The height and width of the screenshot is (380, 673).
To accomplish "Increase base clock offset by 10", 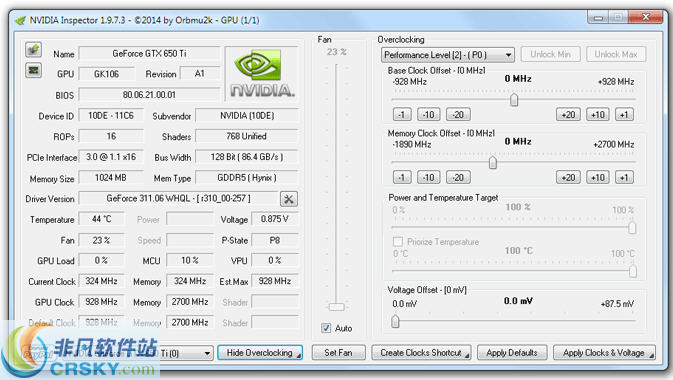I will (598, 115).
